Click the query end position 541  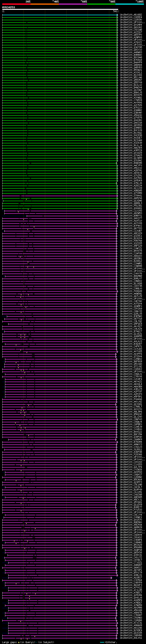coord(115,11)
